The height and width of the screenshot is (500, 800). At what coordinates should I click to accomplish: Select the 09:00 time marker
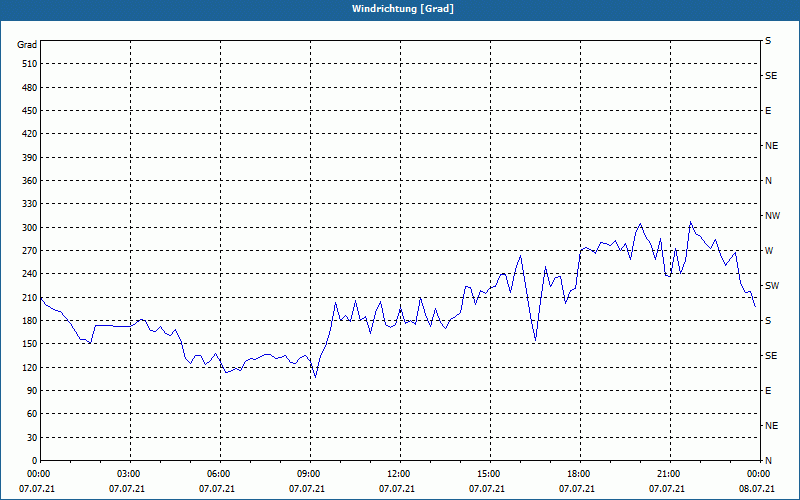point(310,473)
